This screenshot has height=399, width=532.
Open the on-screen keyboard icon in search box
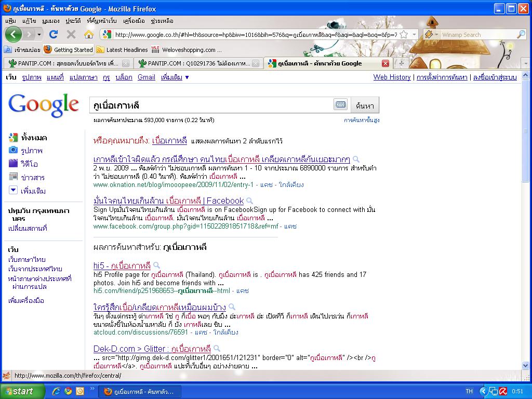(x=340, y=105)
